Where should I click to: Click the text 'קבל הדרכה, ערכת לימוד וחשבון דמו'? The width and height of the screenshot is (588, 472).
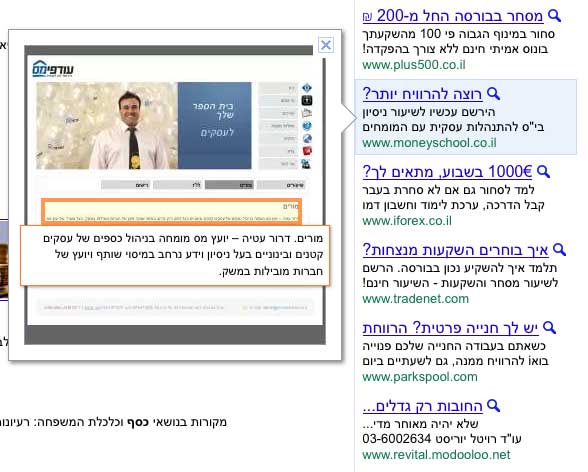(453, 205)
